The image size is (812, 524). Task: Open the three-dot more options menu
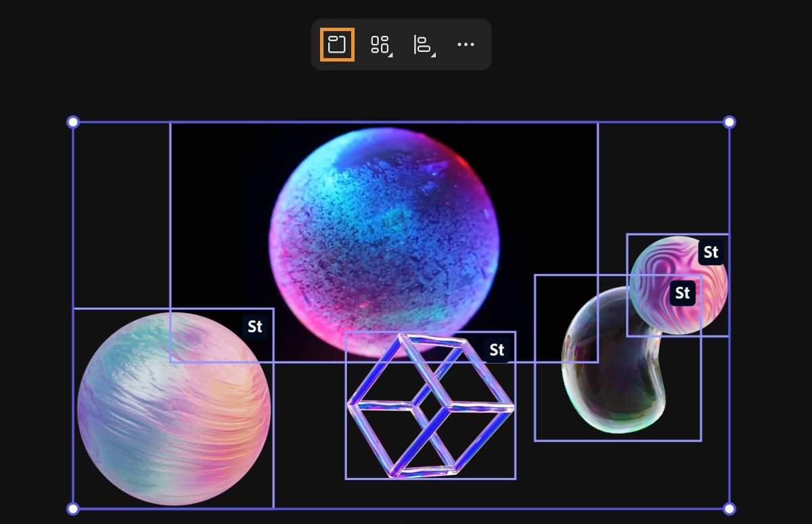pyautogui.click(x=466, y=45)
